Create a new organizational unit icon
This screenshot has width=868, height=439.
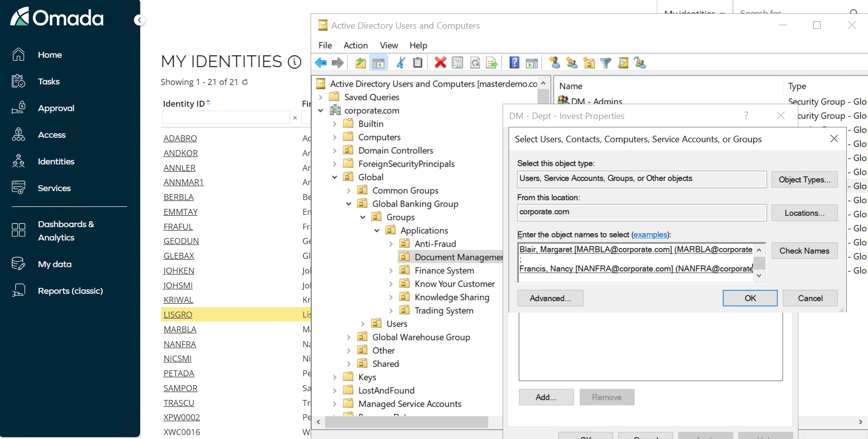tap(589, 63)
